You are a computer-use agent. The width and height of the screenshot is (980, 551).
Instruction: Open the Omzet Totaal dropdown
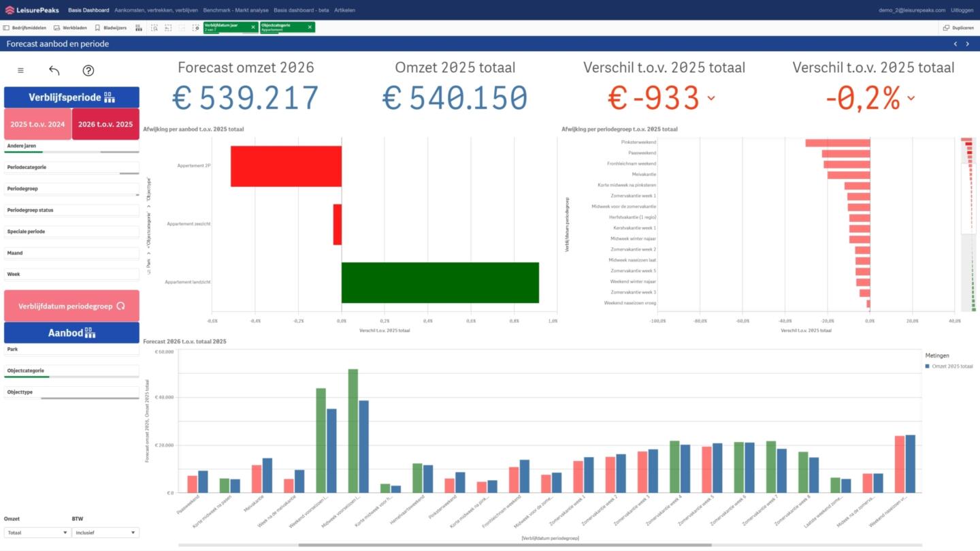(37, 533)
